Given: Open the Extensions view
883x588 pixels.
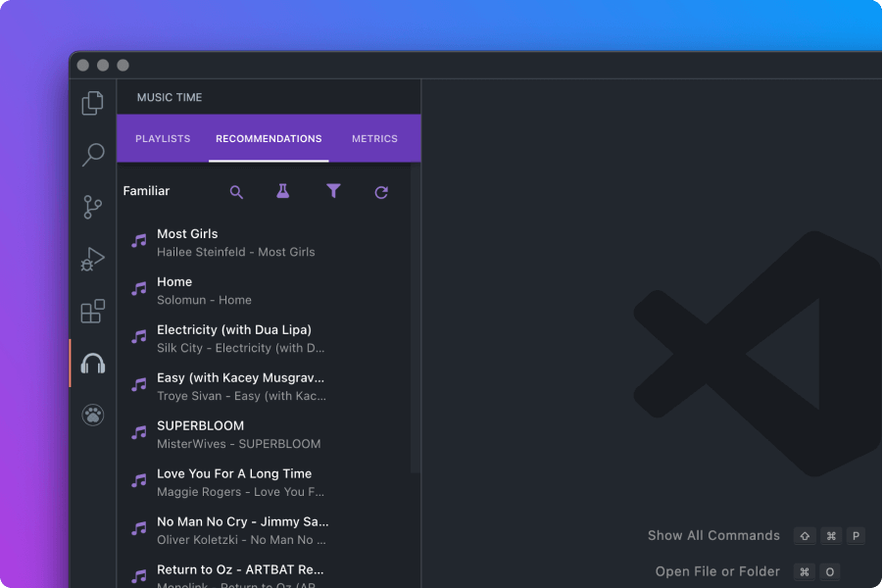Looking at the screenshot, I should pyautogui.click(x=91, y=311).
